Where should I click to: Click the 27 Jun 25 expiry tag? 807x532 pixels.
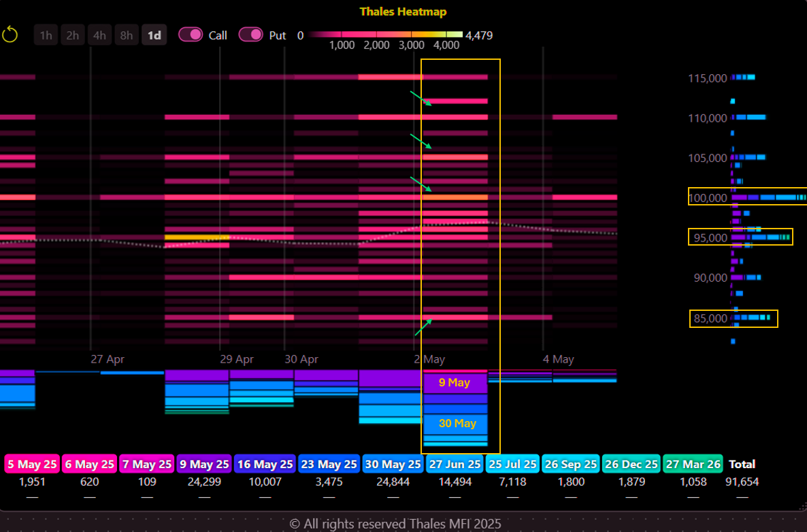click(455, 464)
